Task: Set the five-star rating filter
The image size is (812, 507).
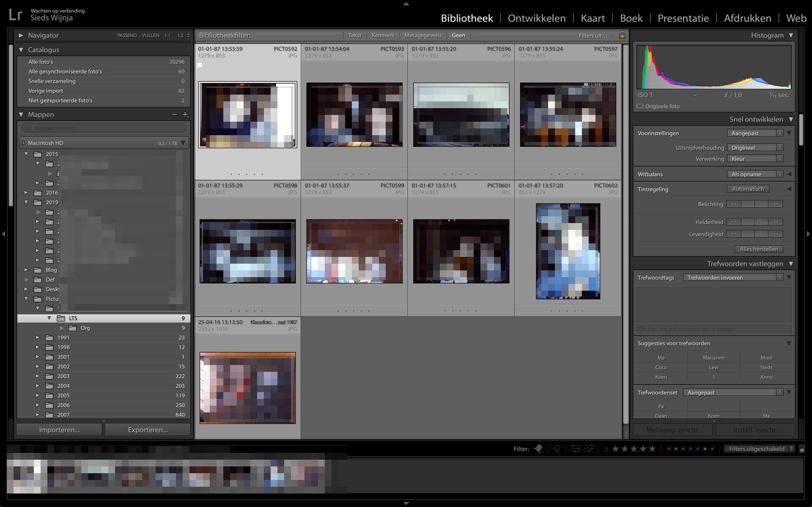Action: pyautogui.click(x=652, y=449)
